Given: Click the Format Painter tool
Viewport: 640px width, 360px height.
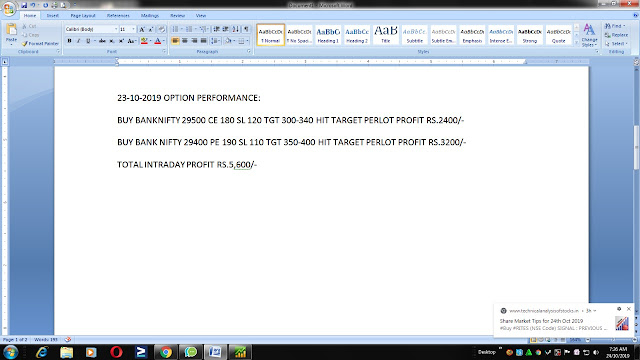Looking at the screenshot, I should pyautogui.click(x=40, y=43).
